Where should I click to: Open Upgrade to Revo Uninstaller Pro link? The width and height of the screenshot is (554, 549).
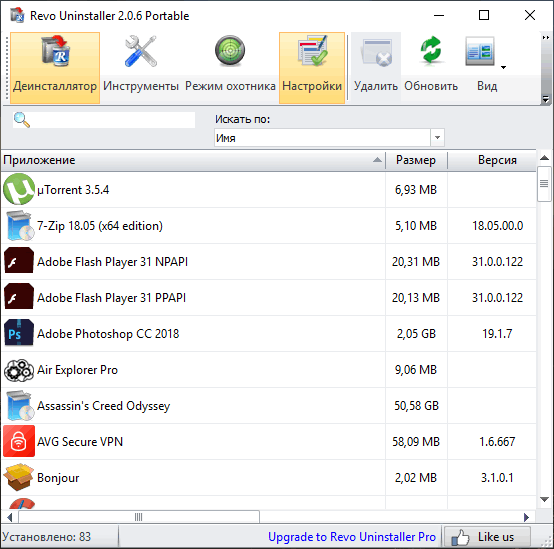(352, 537)
